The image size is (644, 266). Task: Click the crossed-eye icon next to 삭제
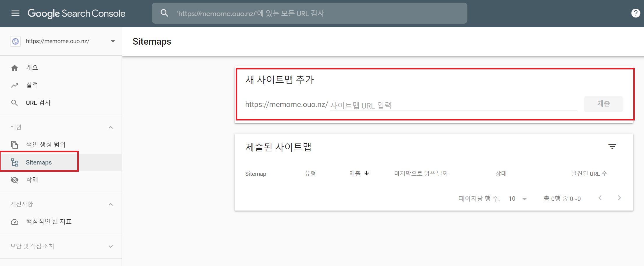15,180
